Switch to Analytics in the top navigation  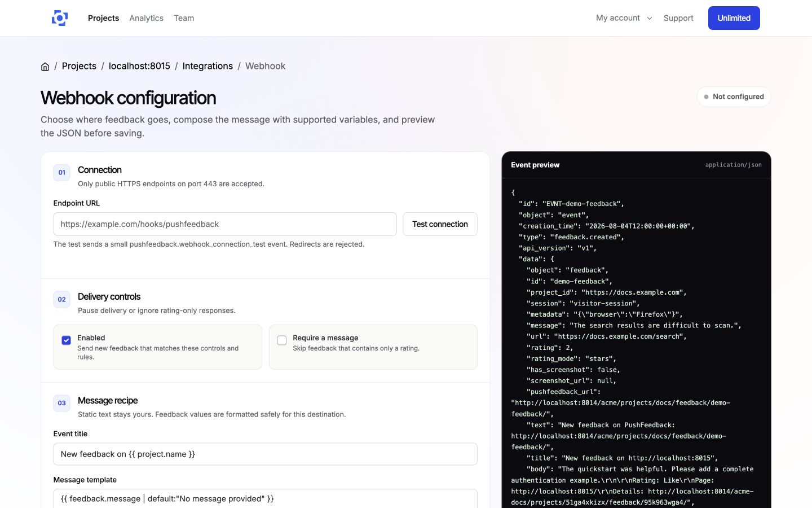[x=146, y=18]
